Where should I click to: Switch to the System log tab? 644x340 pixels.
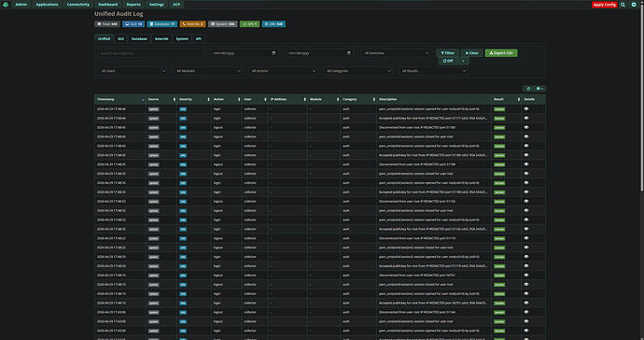point(182,38)
